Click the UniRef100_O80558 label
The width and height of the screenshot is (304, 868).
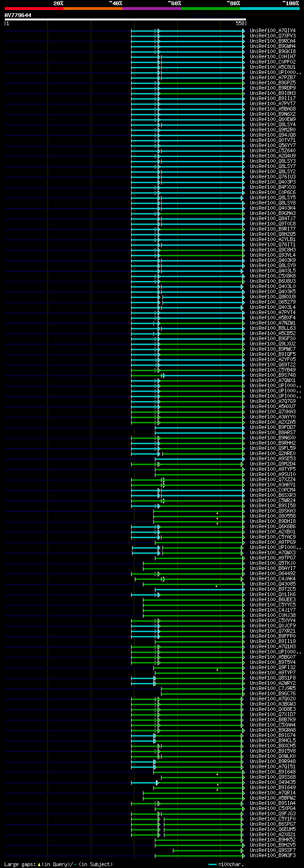pos(273,516)
